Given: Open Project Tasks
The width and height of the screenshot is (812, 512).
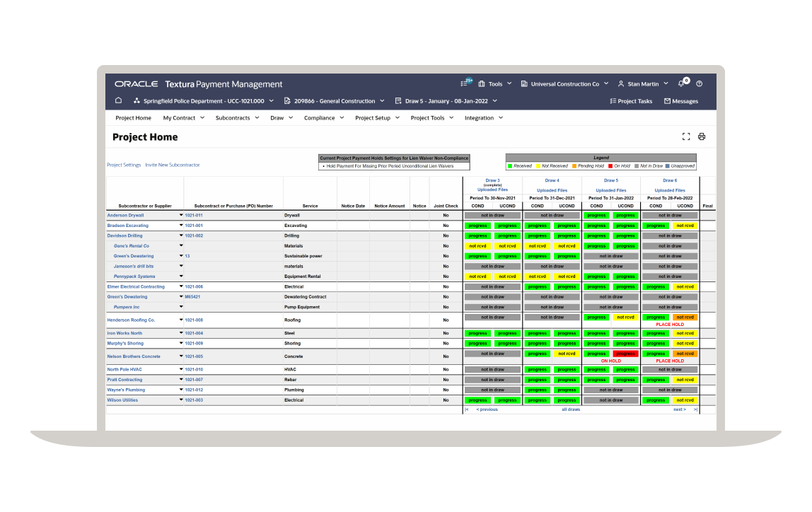Looking at the screenshot, I should click(631, 100).
